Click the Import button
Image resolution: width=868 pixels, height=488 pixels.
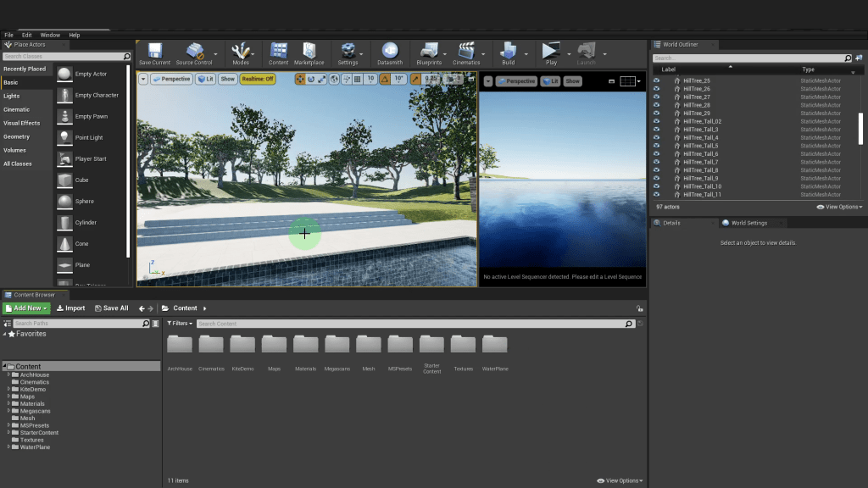coord(71,308)
